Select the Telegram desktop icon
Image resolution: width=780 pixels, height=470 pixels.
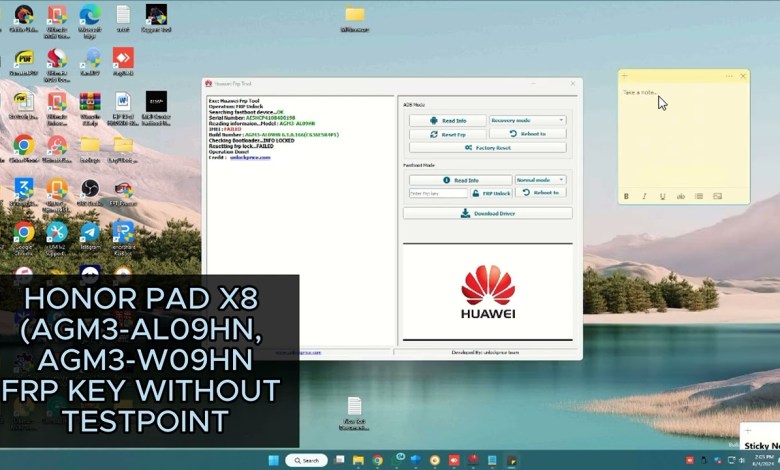pos(89,233)
